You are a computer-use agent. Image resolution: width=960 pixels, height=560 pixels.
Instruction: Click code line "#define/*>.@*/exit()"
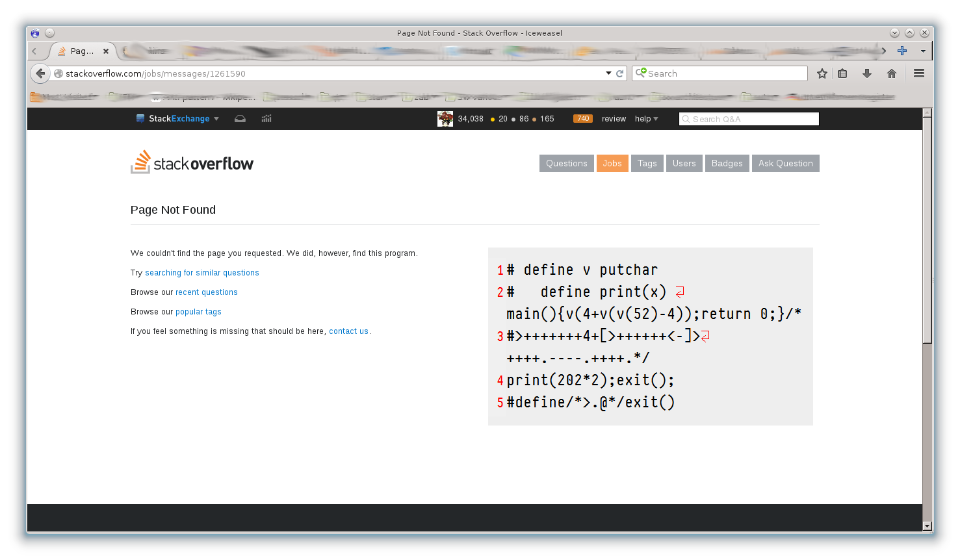coord(590,402)
